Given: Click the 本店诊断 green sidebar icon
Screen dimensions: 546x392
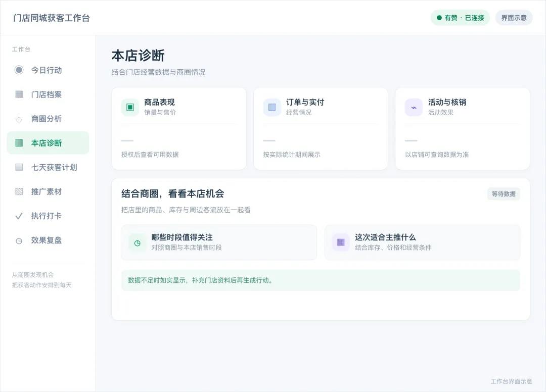Looking at the screenshot, I should (19, 143).
